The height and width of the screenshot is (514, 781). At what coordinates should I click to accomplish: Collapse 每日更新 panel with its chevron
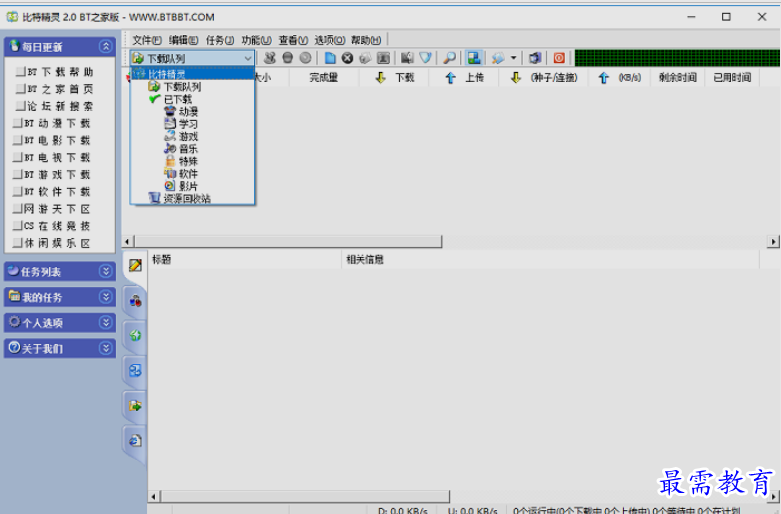click(x=105, y=46)
